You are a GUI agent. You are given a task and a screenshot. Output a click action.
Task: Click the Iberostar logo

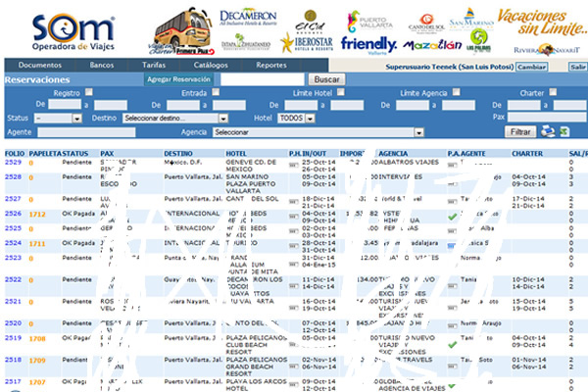pos(308,43)
